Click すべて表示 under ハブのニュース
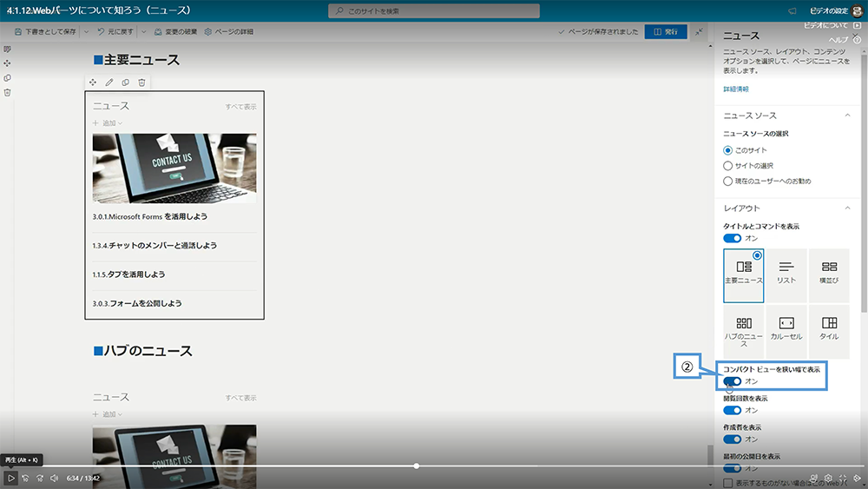The height and width of the screenshot is (489, 868). click(x=240, y=398)
